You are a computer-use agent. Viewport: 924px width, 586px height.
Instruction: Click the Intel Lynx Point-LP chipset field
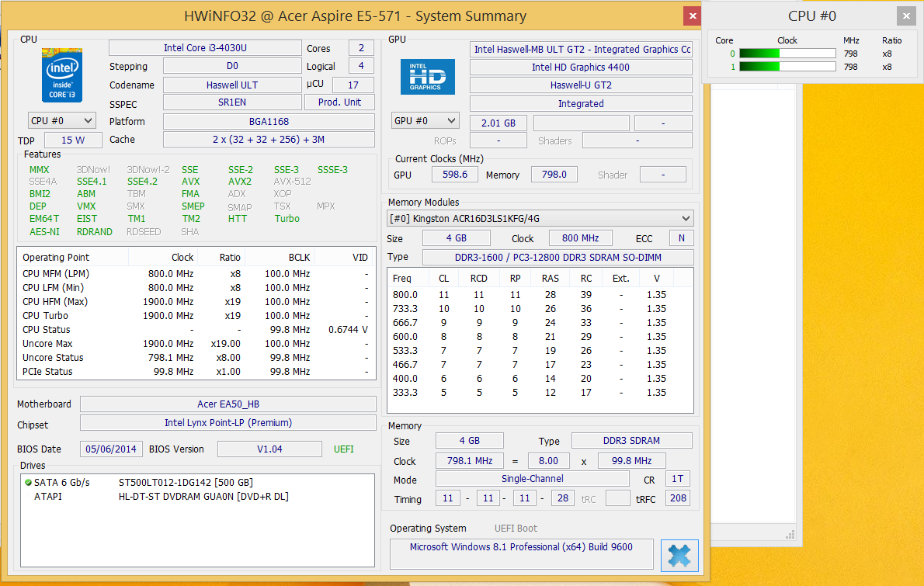point(228,423)
